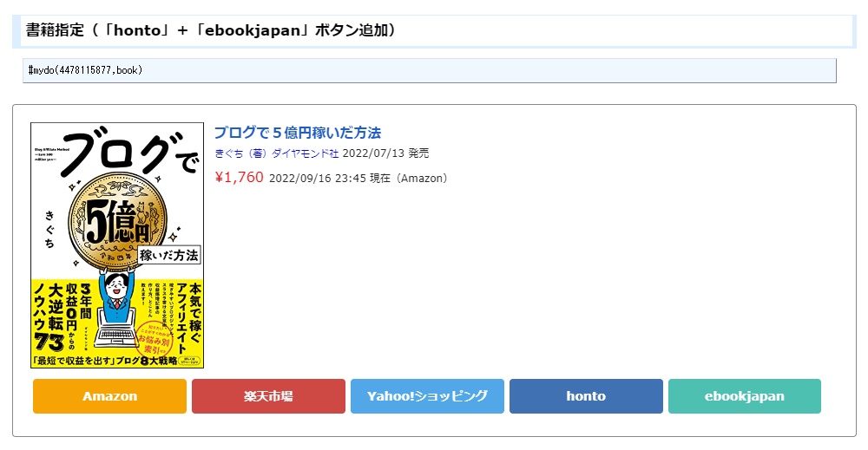Open the book cover thumbnail image
The height and width of the screenshot is (450, 868).
point(117,245)
